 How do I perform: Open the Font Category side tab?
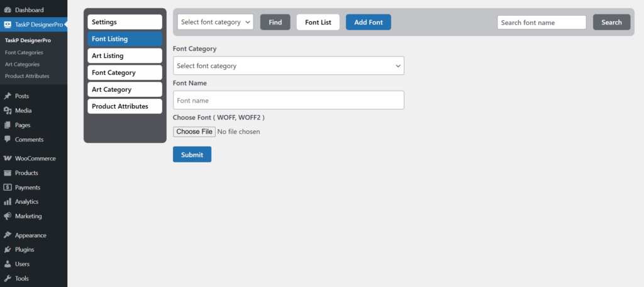pos(125,73)
